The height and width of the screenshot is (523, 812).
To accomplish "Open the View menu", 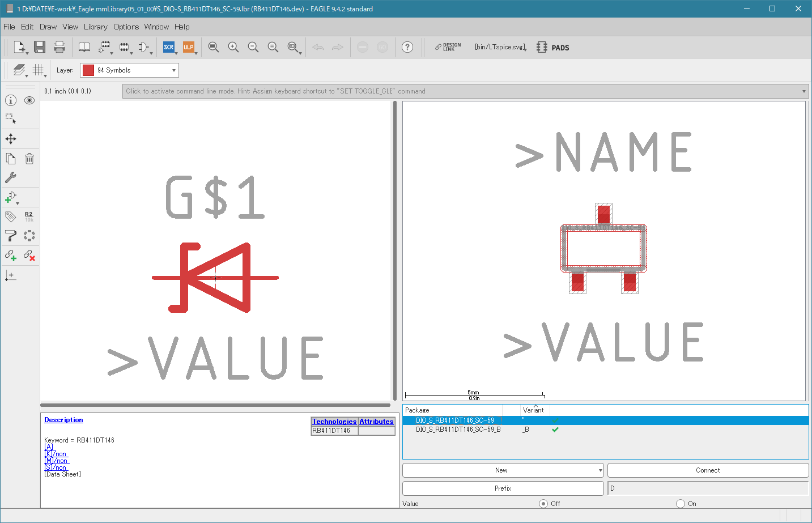I will (x=70, y=27).
